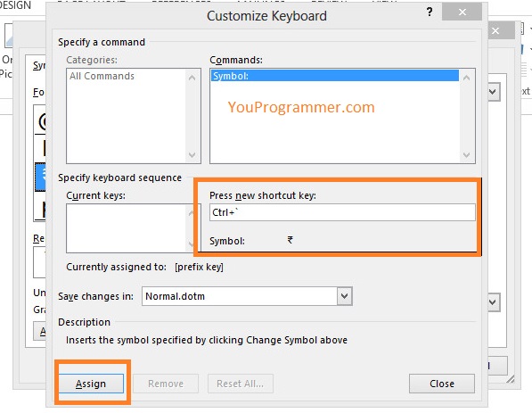Click Categories list scroll down arrow
Image resolution: width=532 pixels, height=413 pixels.
pyautogui.click(x=192, y=155)
